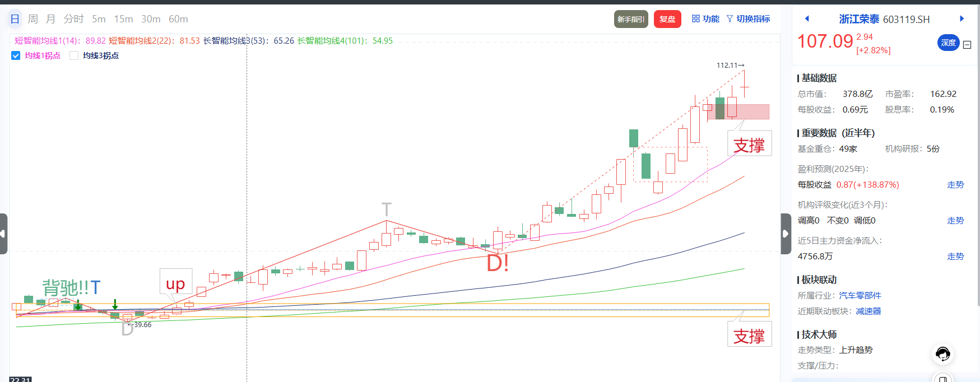This screenshot has height=382, width=980.
Task: Collapse the left side panel handle
Action: coord(3,234)
